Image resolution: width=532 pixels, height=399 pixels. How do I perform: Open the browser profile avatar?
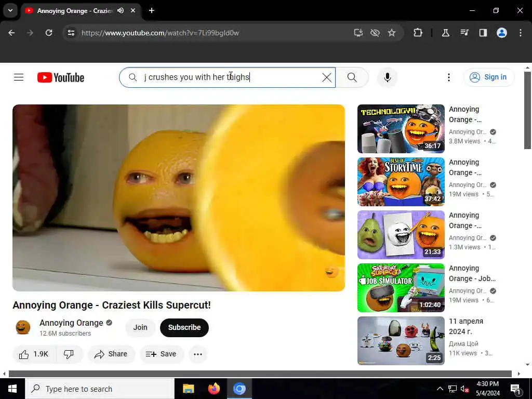(502, 33)
